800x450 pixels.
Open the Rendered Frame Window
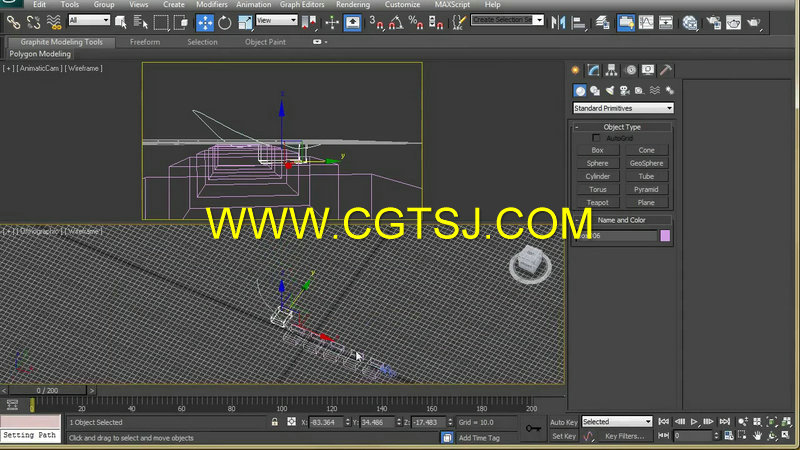[733, 22]
